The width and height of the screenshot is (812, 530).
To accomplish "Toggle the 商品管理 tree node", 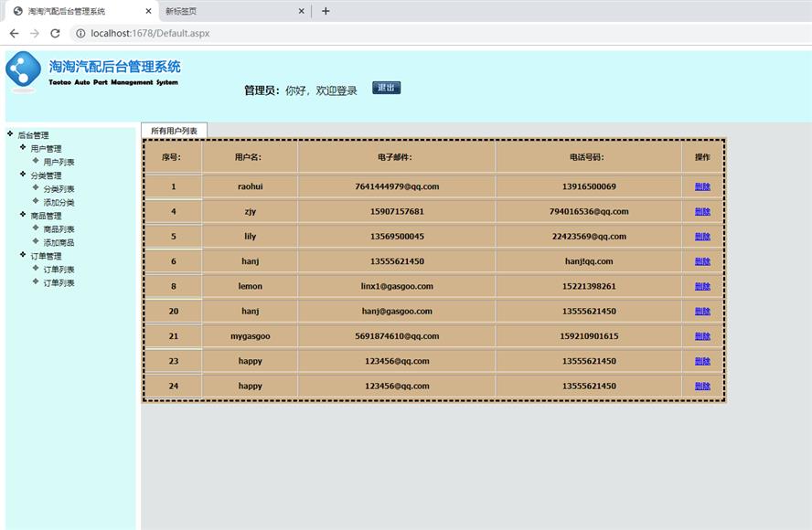I will [x=23, y=215].
